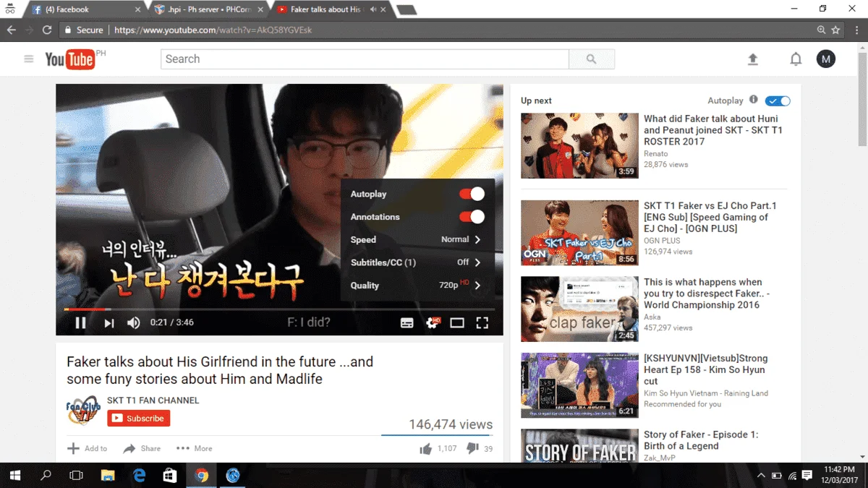Open 'What did Faker talk about Huni' title
The image size is (868, 488).
(713, 130)
